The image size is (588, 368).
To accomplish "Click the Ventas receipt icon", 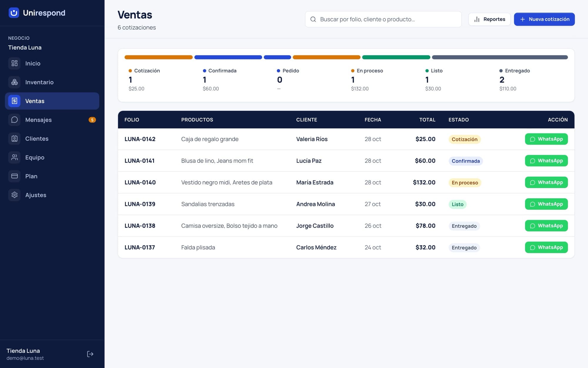I will [x=14, y=101].
